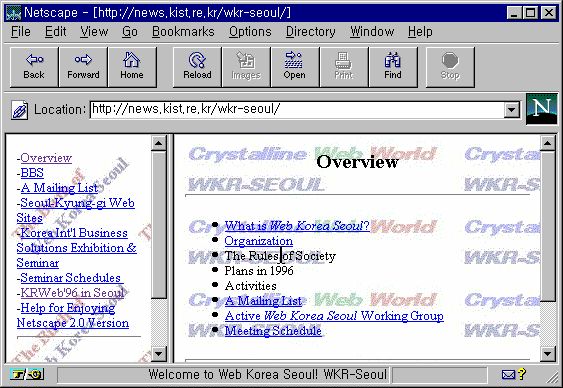Click the security key icon in status bar
This screenshot has height=388, width=563.
coord(27,375)
